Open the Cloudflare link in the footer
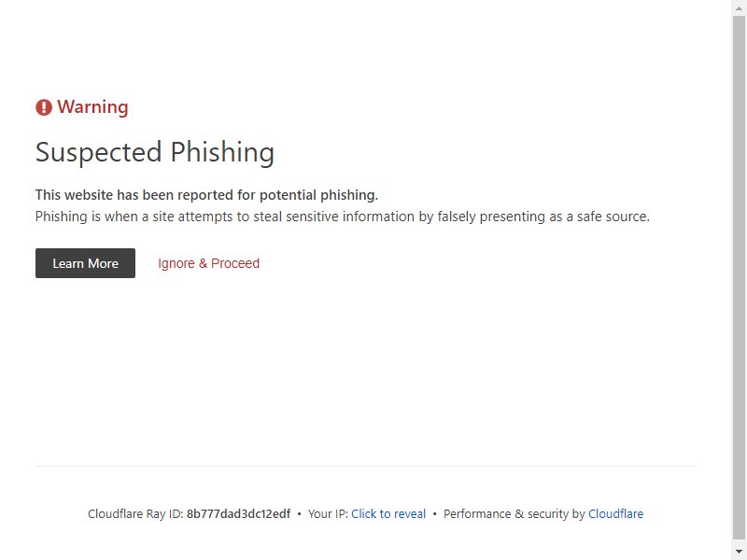 (x=615, y=514)
